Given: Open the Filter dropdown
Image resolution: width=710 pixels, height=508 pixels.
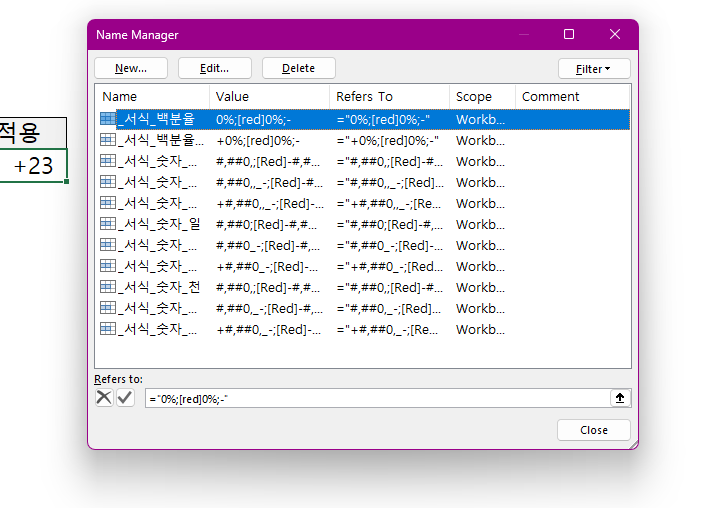Looking at the screenshot, I should tap(594, 69).
